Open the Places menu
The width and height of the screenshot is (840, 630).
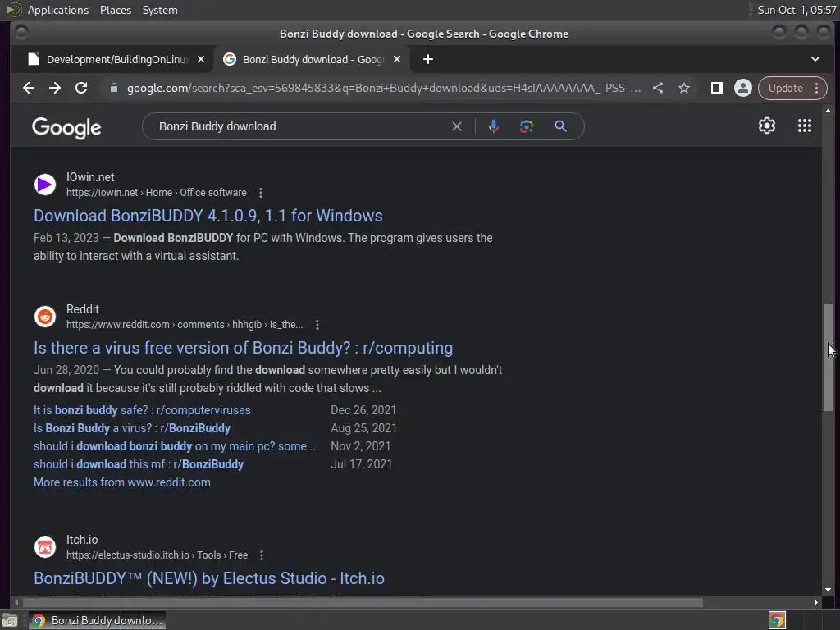[x=116, y=10]
